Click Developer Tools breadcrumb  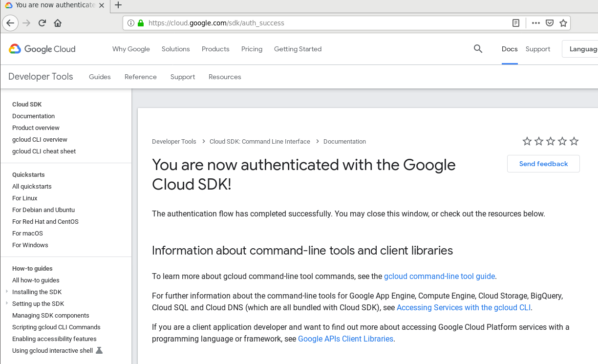coord(174,141)
